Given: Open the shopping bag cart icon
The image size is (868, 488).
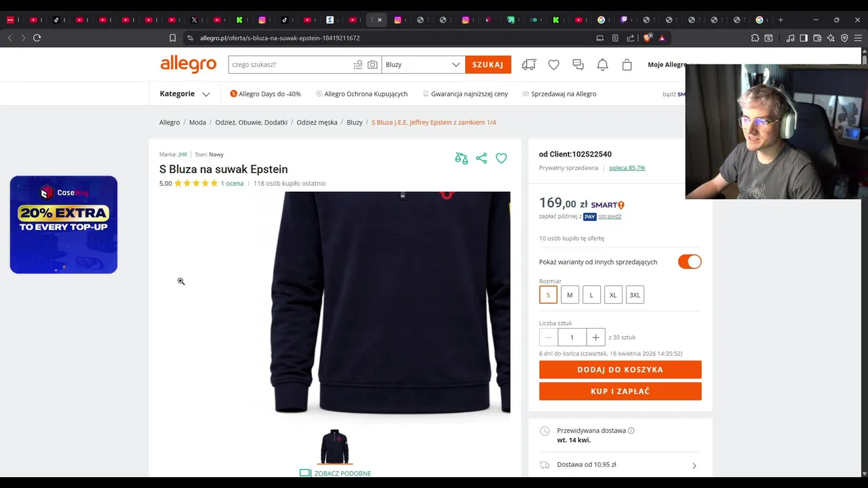Looking at the screenshot, I should tap(627, 64).
